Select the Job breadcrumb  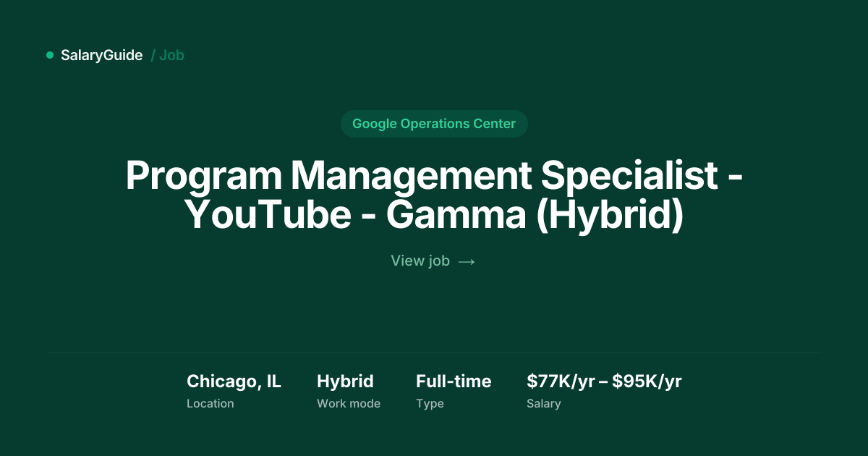click(171, 55)
